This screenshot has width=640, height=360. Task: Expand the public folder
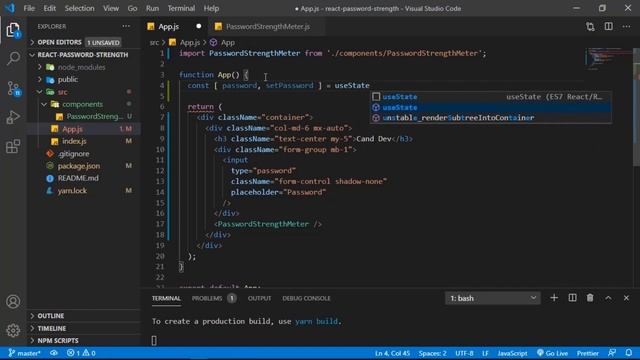(84, 79)
